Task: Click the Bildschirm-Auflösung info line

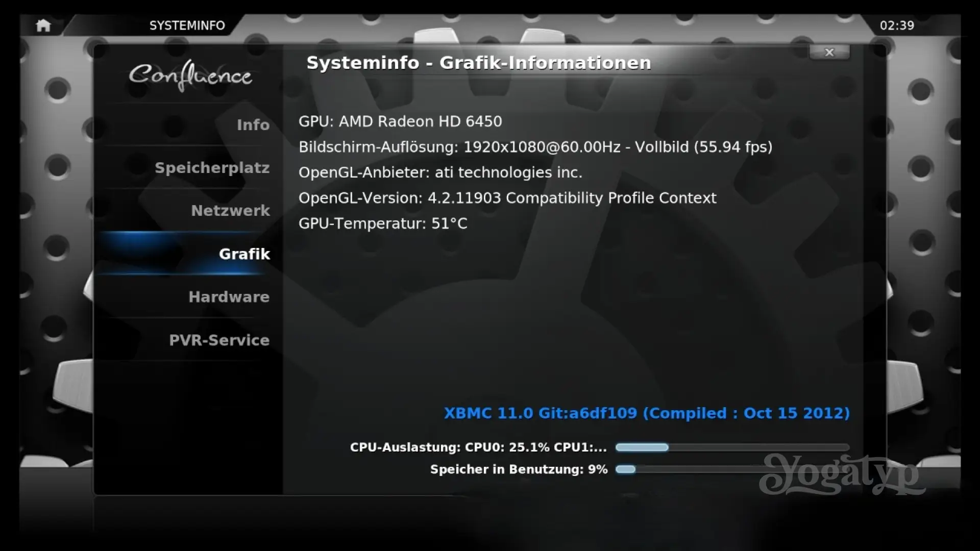Action: (x=535, y=147)
